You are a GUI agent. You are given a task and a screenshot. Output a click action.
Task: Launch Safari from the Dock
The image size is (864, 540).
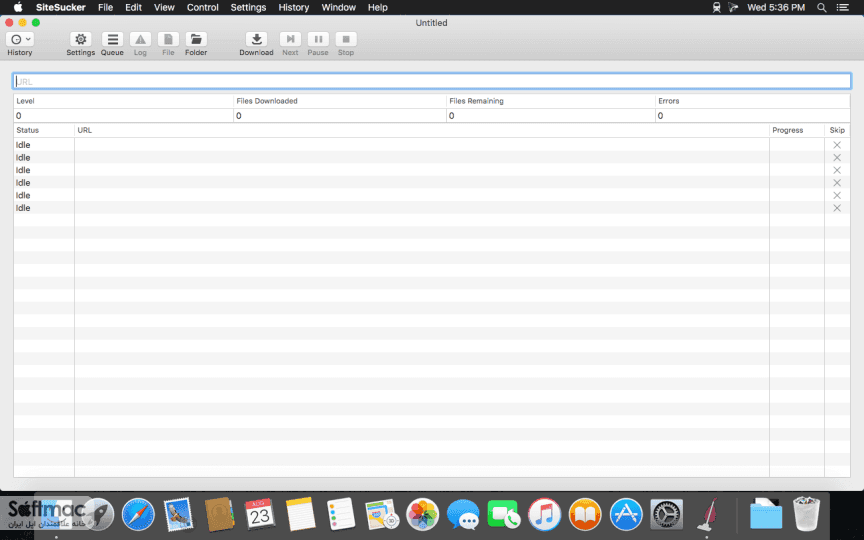tap(138, 514)
